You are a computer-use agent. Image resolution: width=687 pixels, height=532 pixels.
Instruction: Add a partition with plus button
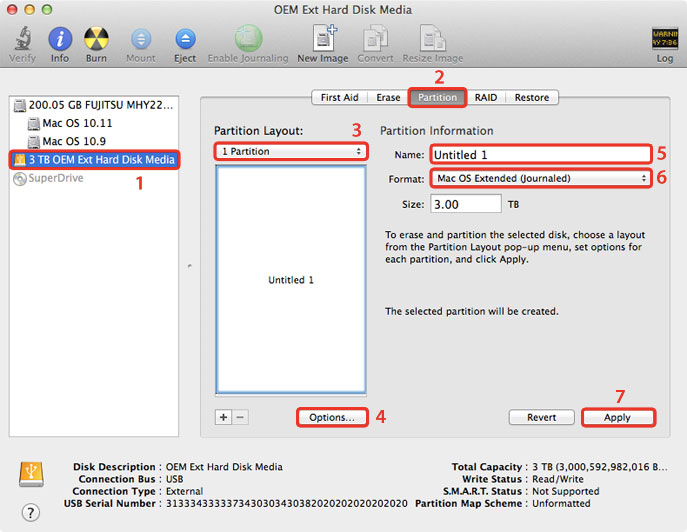coord(223,416)
